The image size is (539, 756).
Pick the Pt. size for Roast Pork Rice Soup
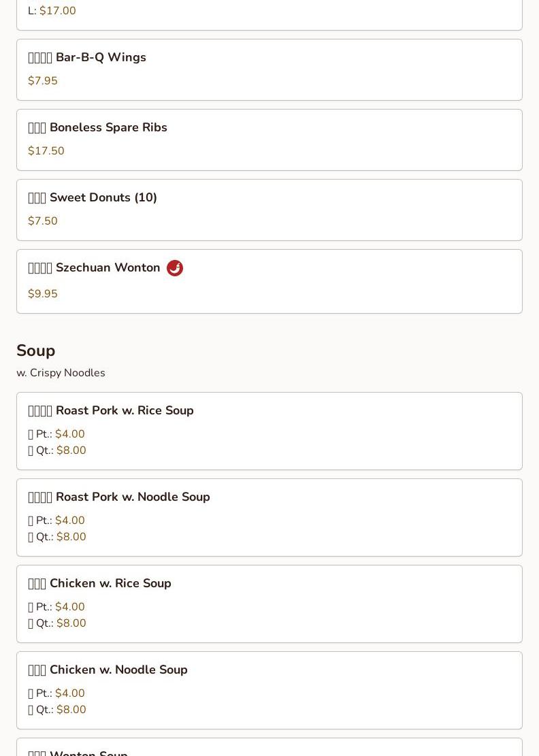pyautogui.click(x=69, y=434)
